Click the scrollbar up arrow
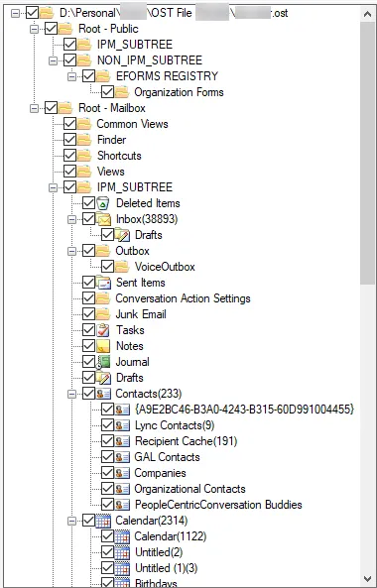The height and width of the screenshot is (588, 377). 367,14
